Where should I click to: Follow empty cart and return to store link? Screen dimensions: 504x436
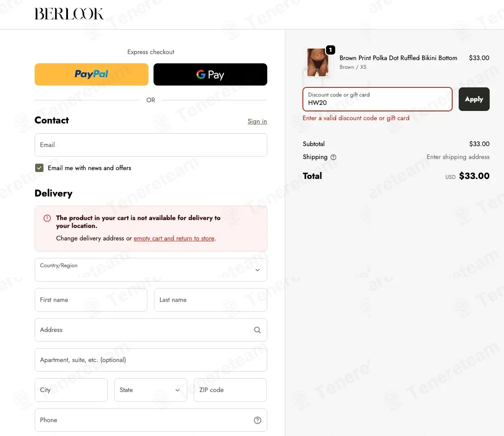click(174, 239)
